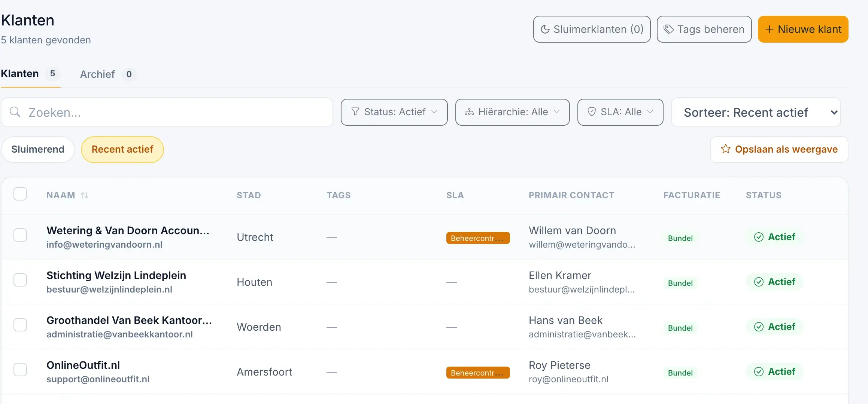This screenshot has width=868, height=404.
Task: Click email bestuur@welzijnlindeplein.nl under customer name
Action: point(109,289)
